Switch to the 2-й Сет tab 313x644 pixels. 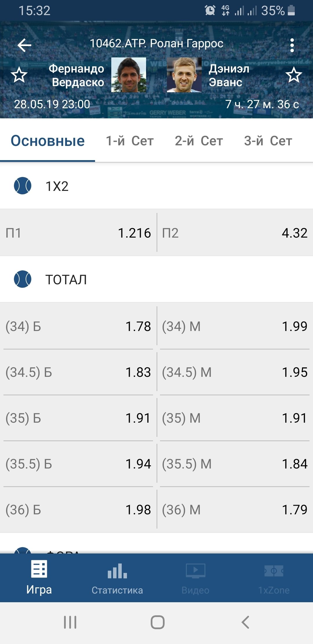199,141
